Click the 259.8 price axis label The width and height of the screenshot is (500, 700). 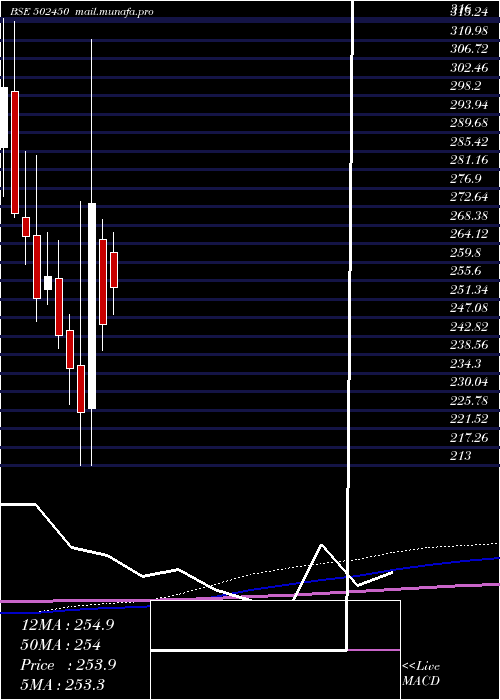[x=465, y=253]
